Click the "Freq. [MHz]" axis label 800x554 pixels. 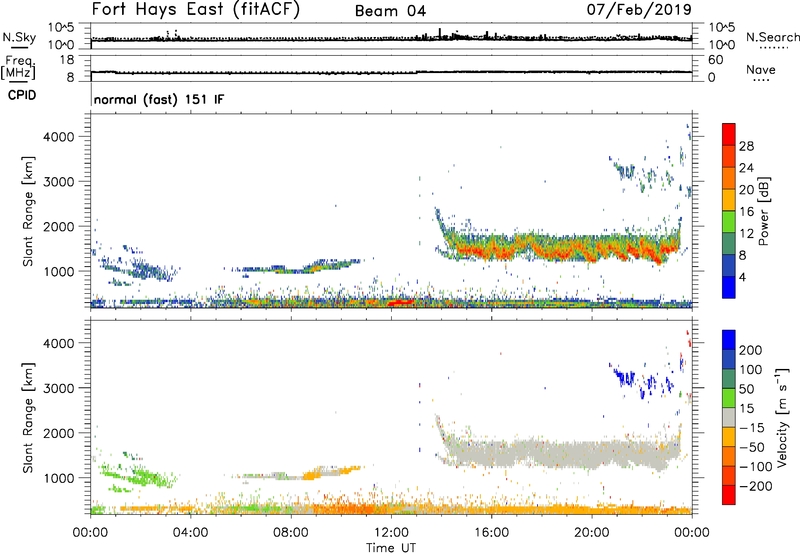(x=18, y=67)
